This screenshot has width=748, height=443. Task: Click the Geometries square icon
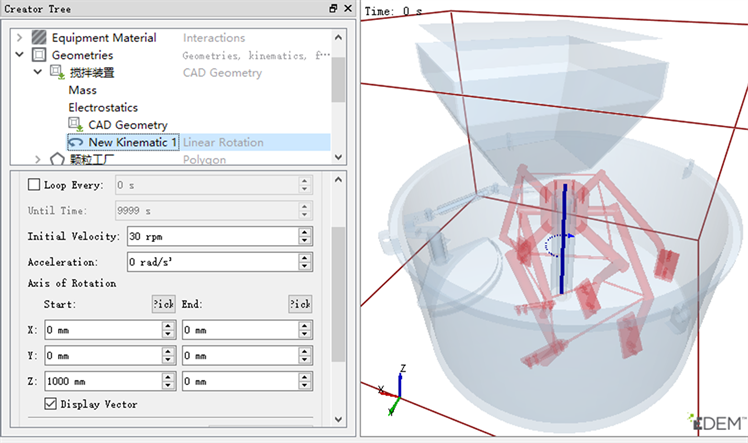(39, 55)
